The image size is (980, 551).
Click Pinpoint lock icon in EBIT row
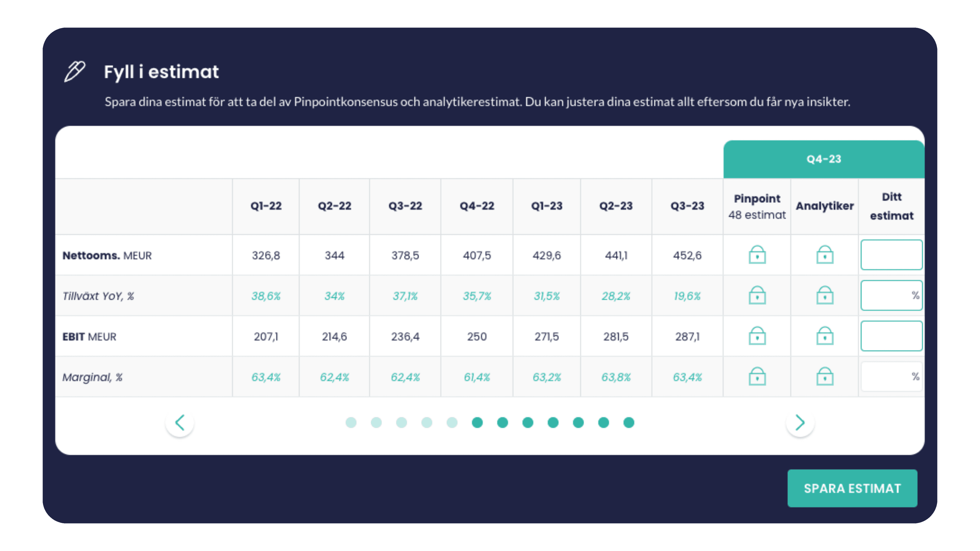757,336
